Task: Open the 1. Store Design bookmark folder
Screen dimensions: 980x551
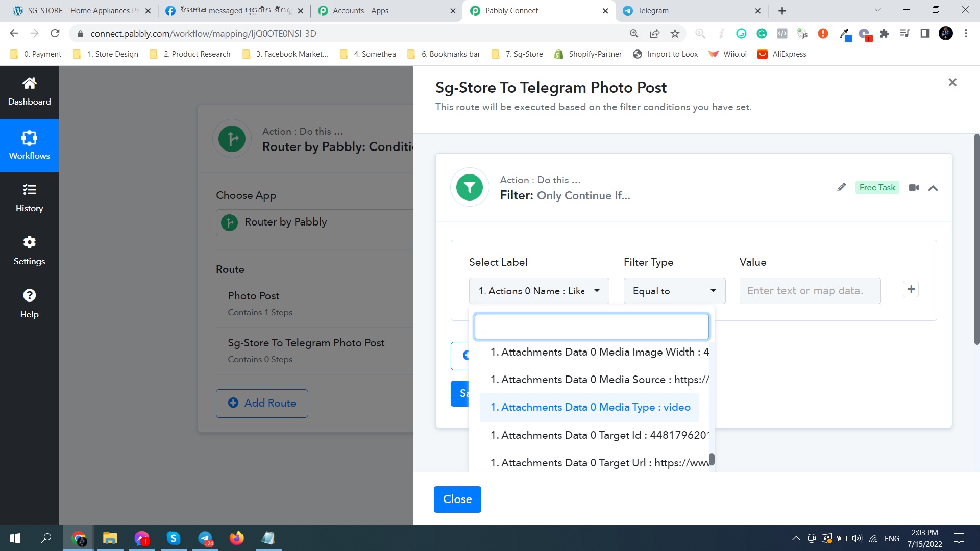Action: point(106,54)
